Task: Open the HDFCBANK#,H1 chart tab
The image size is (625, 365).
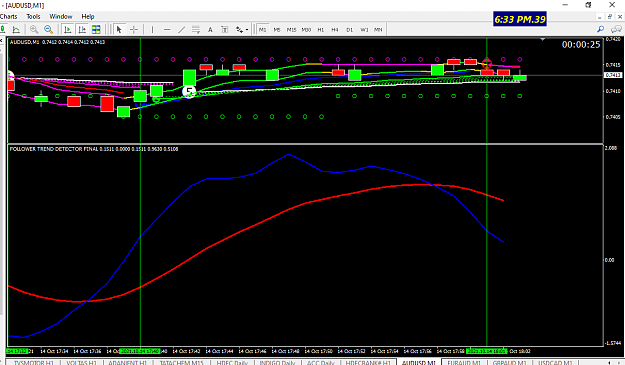Action: pyautogui.click(x=368, y=363)
